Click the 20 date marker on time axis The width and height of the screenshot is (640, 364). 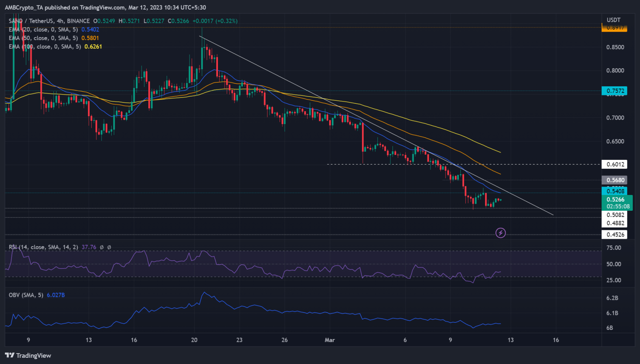pyautogui.click(x=194, y=340)
